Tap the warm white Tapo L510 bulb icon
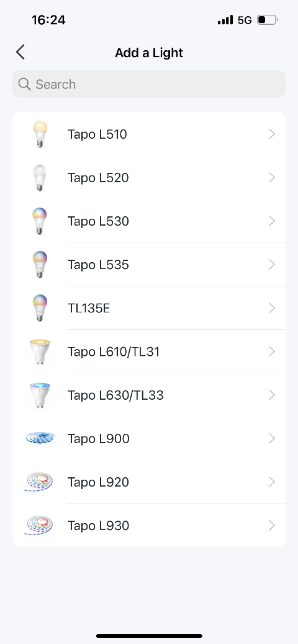The width and height of the screenshot is (298, 644). [x=40, y=134]
